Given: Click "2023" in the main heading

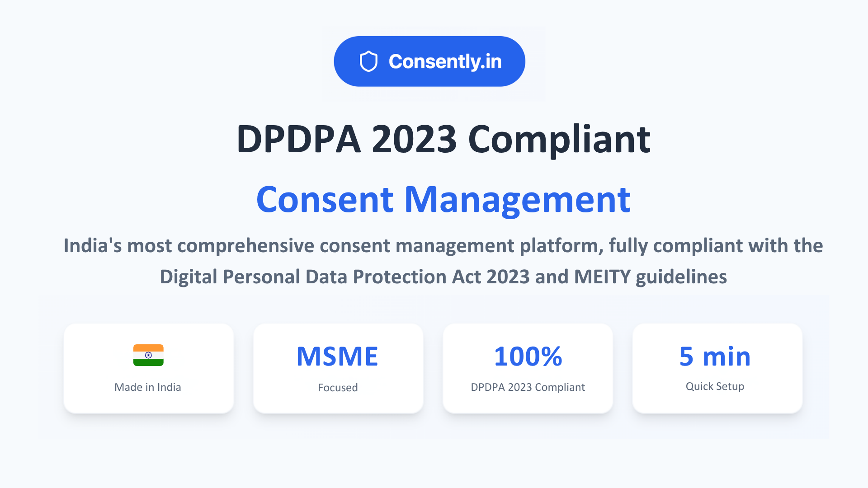Looking at the screenshot, I should click(414, 139).
